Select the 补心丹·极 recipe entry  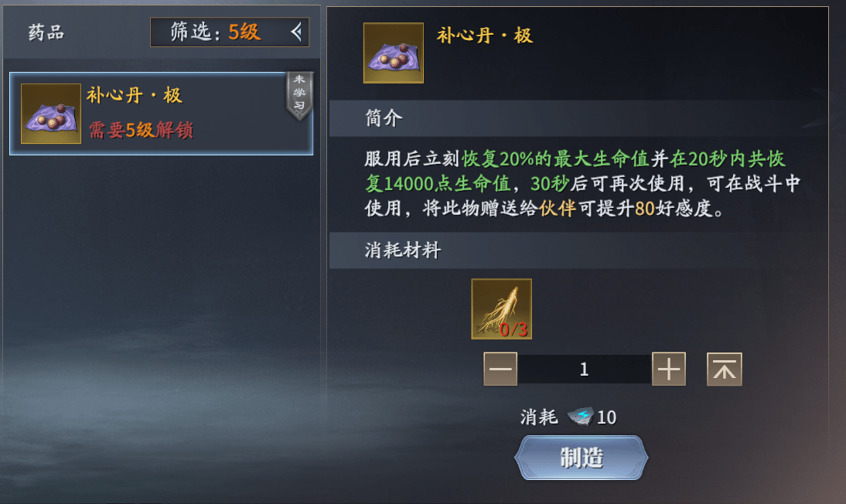(x=162, y=114)
